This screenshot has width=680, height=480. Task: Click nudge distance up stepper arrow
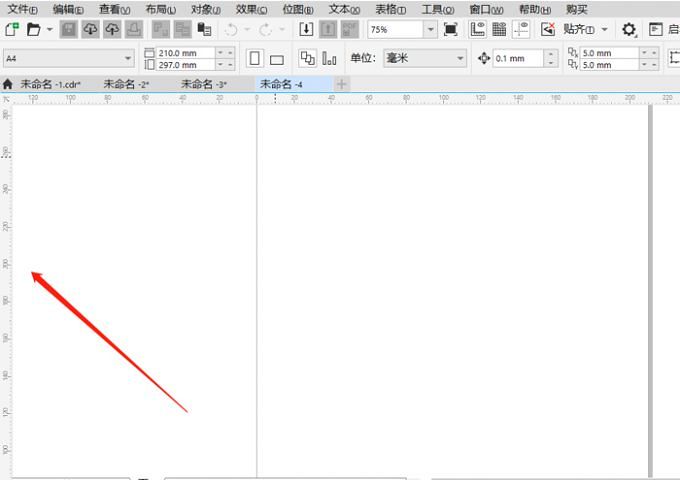coord(551,54)
